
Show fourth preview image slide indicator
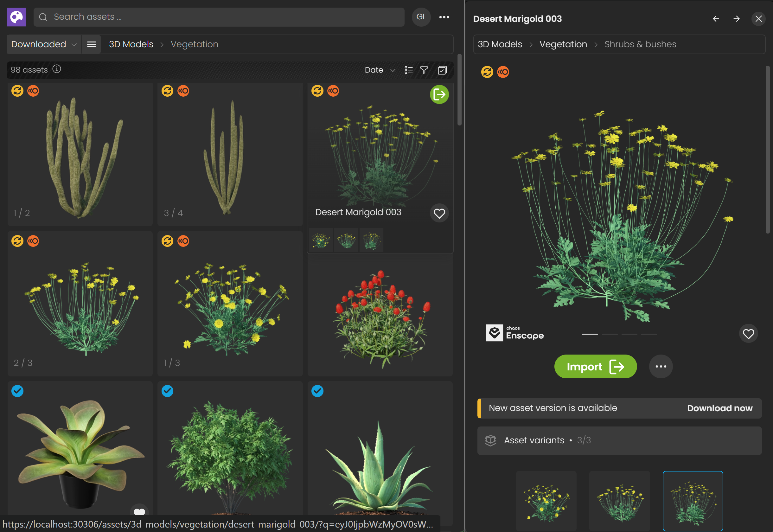pos(649,334)
